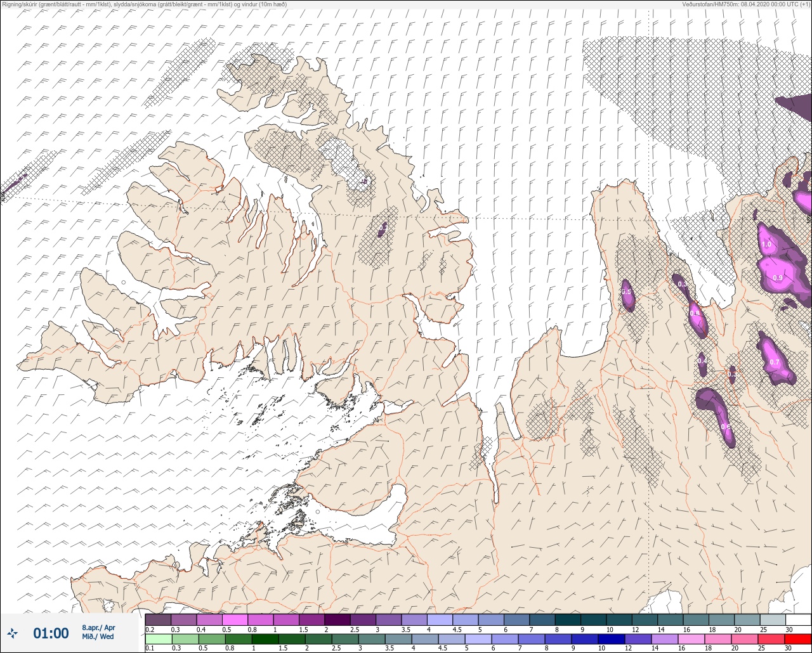Click the compass star logo icon
Viewport: 812px width, 653px height.
click(x=12, y=633)
